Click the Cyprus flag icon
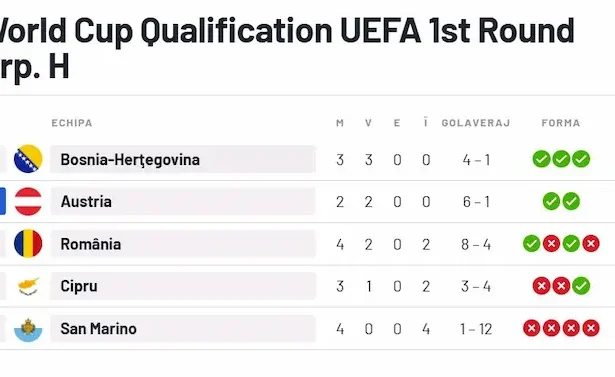The width and height of the screenshot is (615, 377). [28, 286]
